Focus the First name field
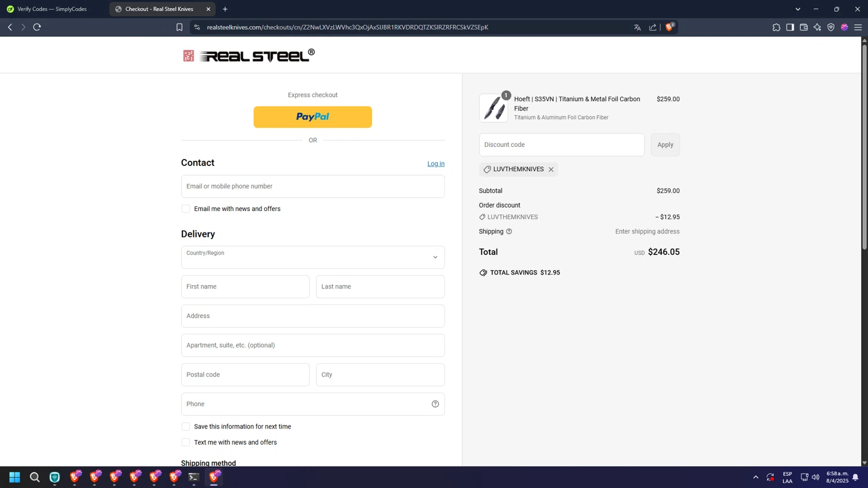Screen dimensions: 868x488 [x=245, y=287]
